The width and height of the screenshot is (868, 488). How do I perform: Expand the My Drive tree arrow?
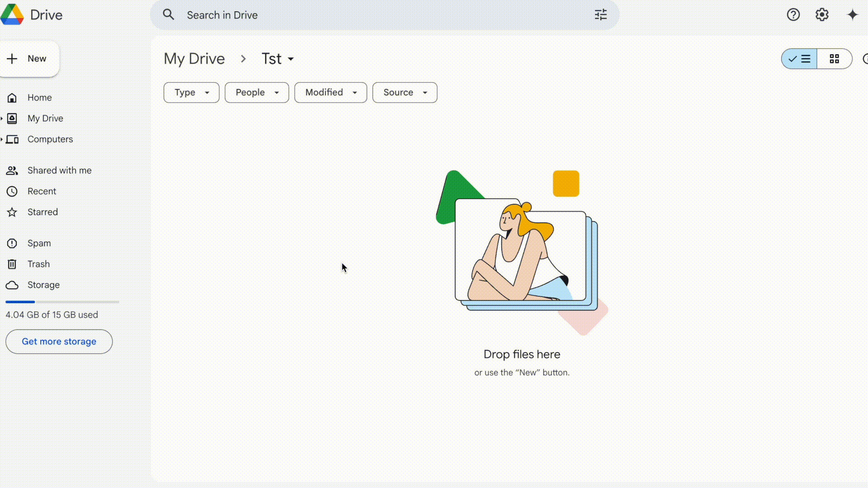(2, 118)
